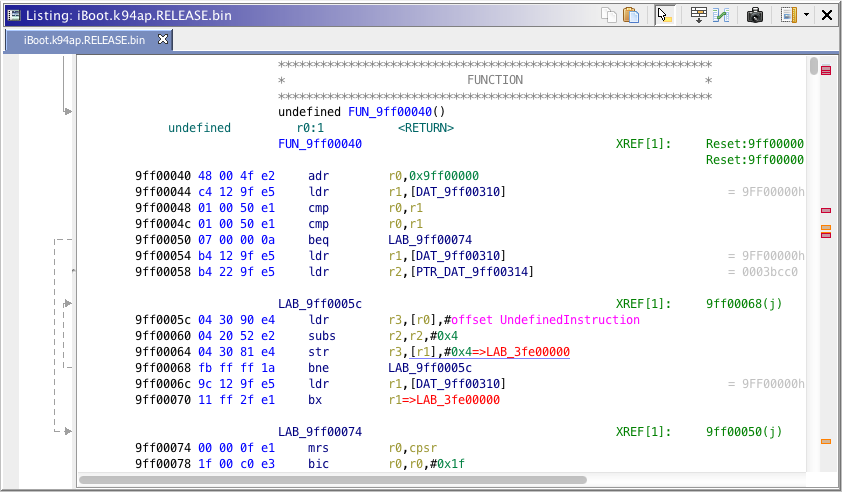Toggle the overview margin display icon

(x=788, y=15)
